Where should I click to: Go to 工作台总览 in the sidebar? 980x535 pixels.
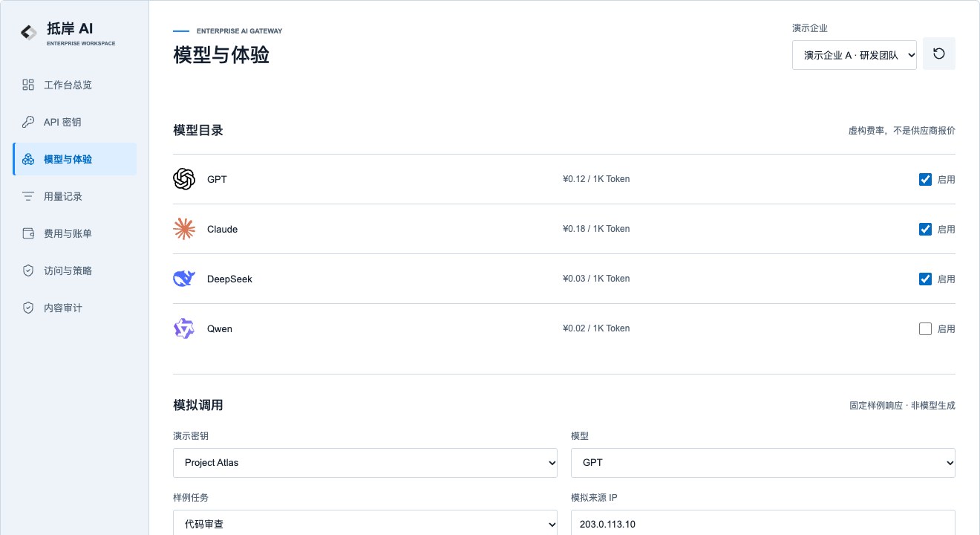point(74,85)
